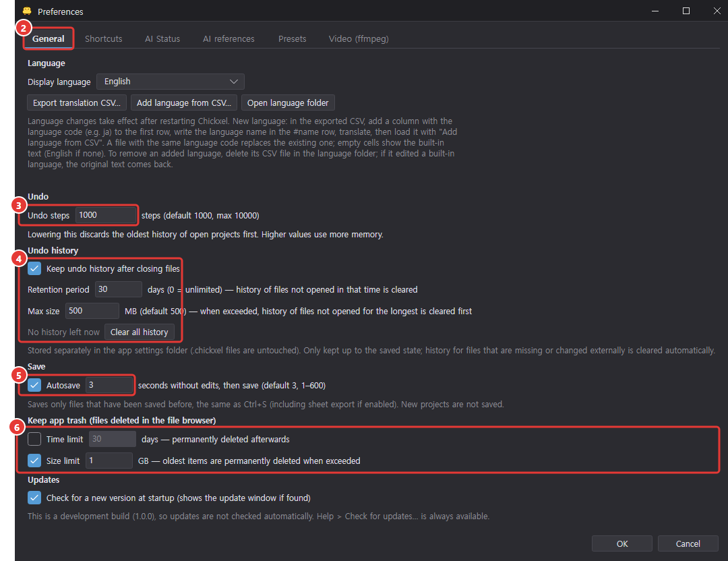Switch to the AI references tab
This screenshot has width=728, height=561.
coord(229,38)
